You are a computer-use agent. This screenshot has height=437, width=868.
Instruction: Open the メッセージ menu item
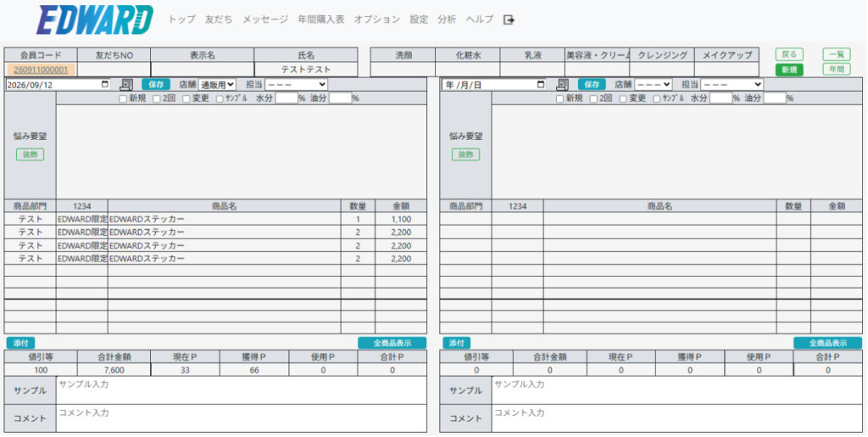click(265, 20)
